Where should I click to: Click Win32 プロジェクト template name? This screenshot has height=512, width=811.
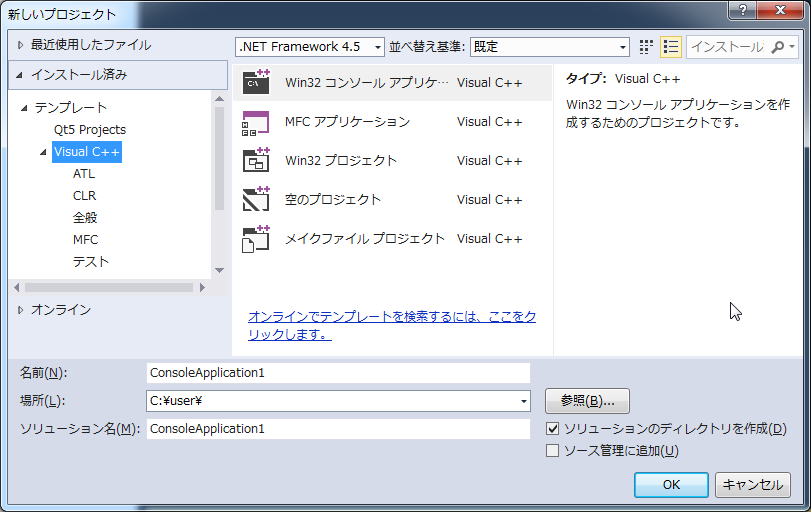340,161
